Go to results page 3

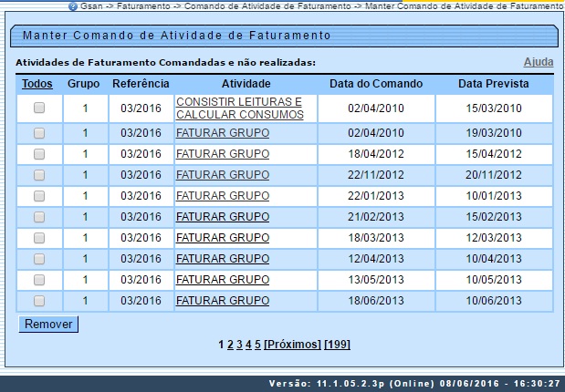coord(239,345)
